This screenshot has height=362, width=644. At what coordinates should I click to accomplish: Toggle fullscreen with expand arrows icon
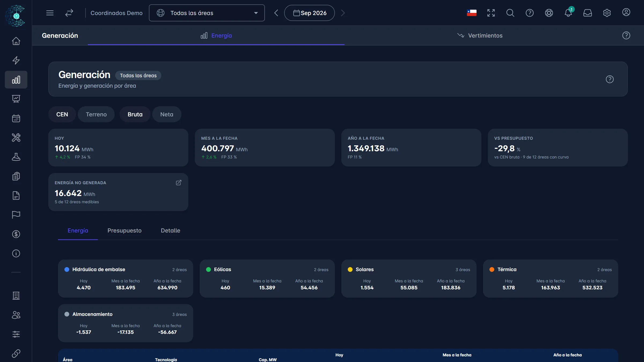491,13
